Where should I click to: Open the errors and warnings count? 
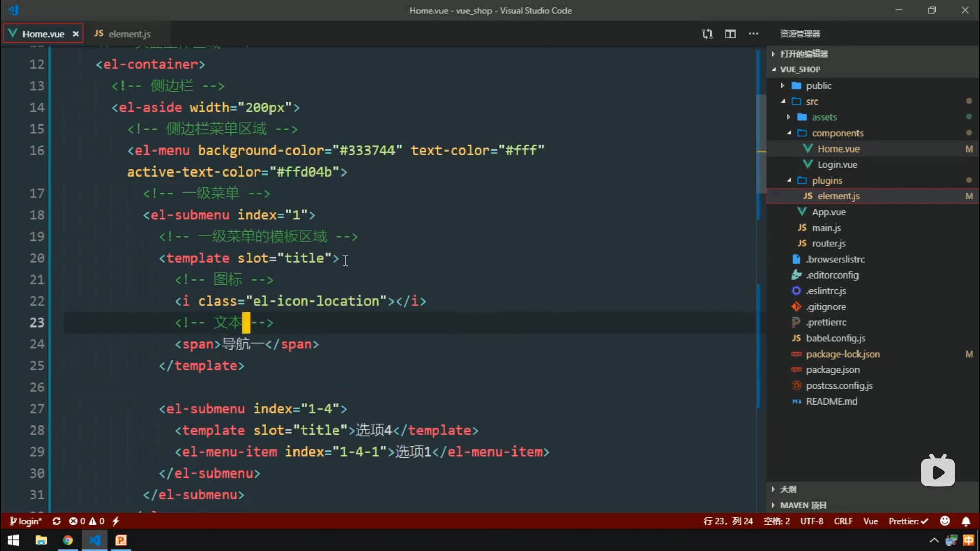click(x=87, y=521)
